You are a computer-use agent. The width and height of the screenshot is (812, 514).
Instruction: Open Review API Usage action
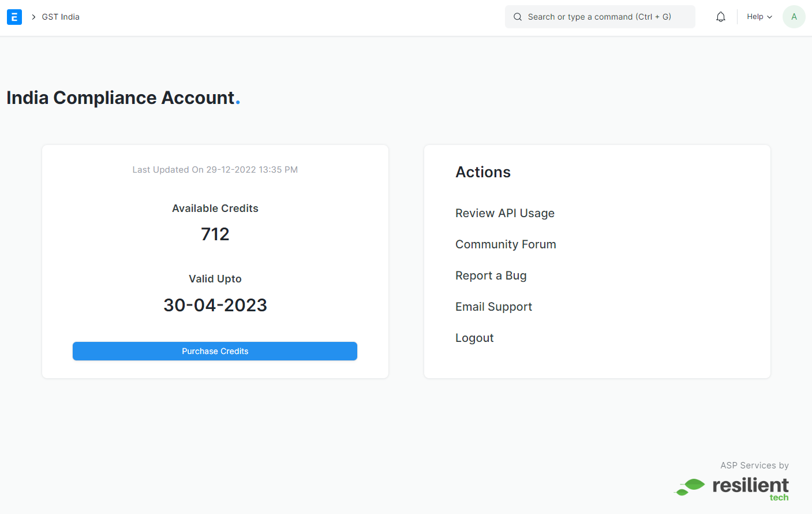pos(505,213)
